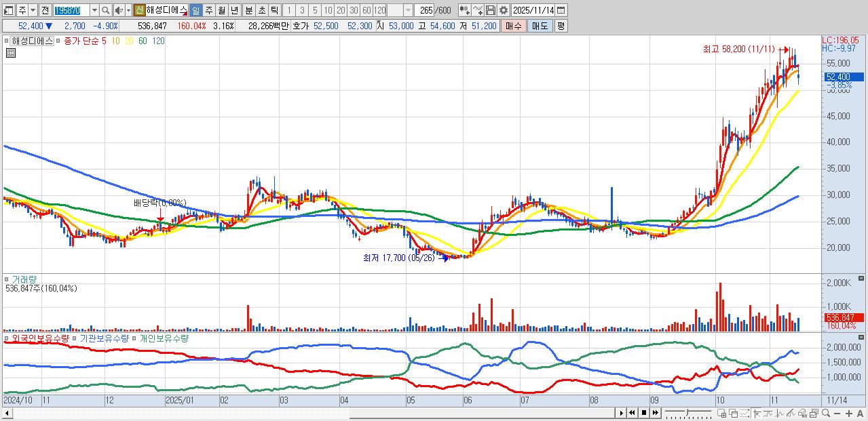
Task: Close the 거래량 volume panel with its X
Action: [862, 278]
